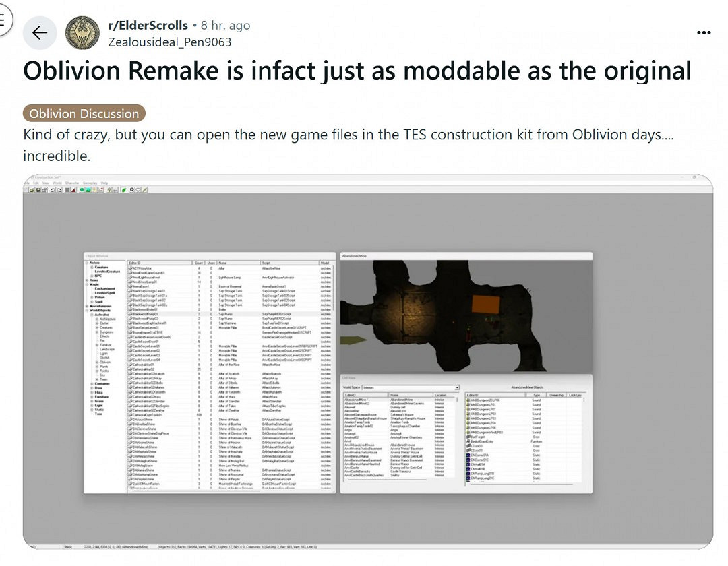This screenshot has width=728, height=566.
Task: Collapse the WorldObjects tree node
Action: click(x=87, y=309)
